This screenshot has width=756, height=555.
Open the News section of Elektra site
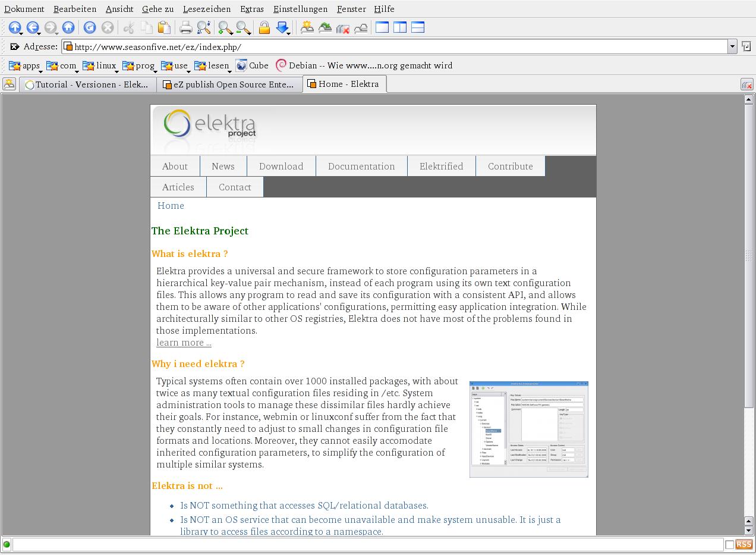coord(223,166)
